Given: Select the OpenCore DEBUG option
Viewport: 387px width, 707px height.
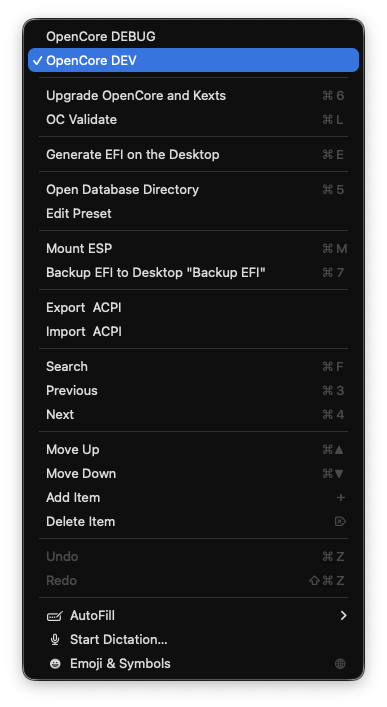Looking at the screenshot, I should 194,37.
